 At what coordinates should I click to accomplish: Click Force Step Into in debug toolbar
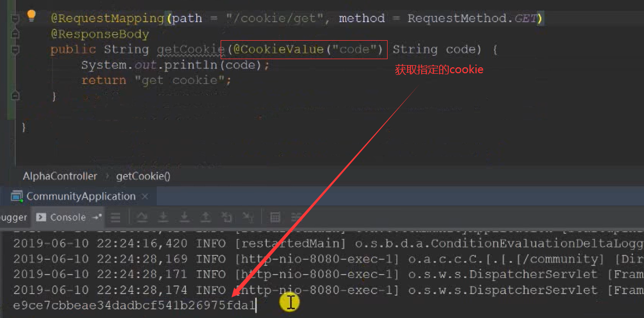185,217
